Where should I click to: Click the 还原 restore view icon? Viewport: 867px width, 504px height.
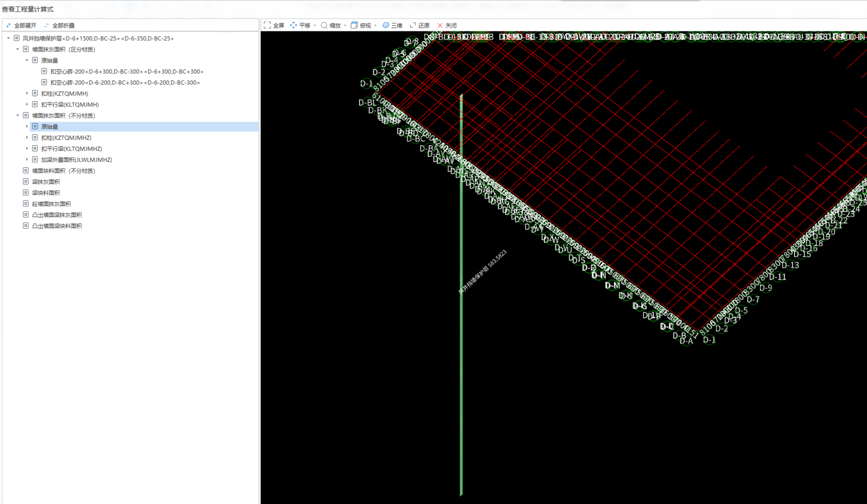(413, 25)
